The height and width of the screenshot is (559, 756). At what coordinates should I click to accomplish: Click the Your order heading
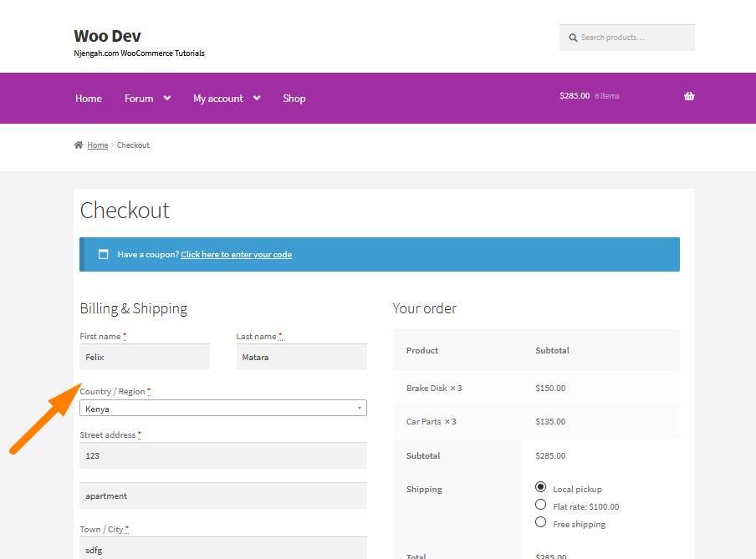[x=424, y=308]
